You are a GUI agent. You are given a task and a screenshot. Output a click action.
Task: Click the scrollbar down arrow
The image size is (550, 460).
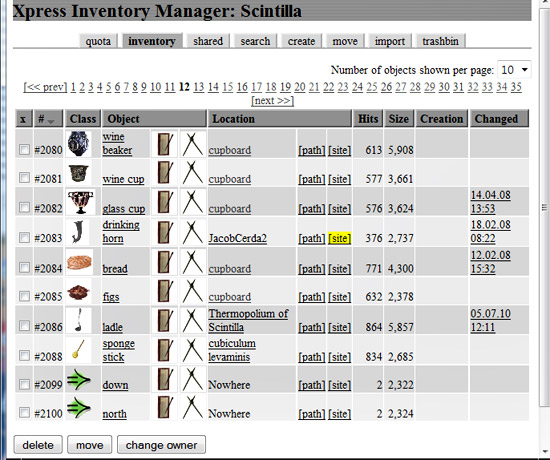click(x=545, y=452)
